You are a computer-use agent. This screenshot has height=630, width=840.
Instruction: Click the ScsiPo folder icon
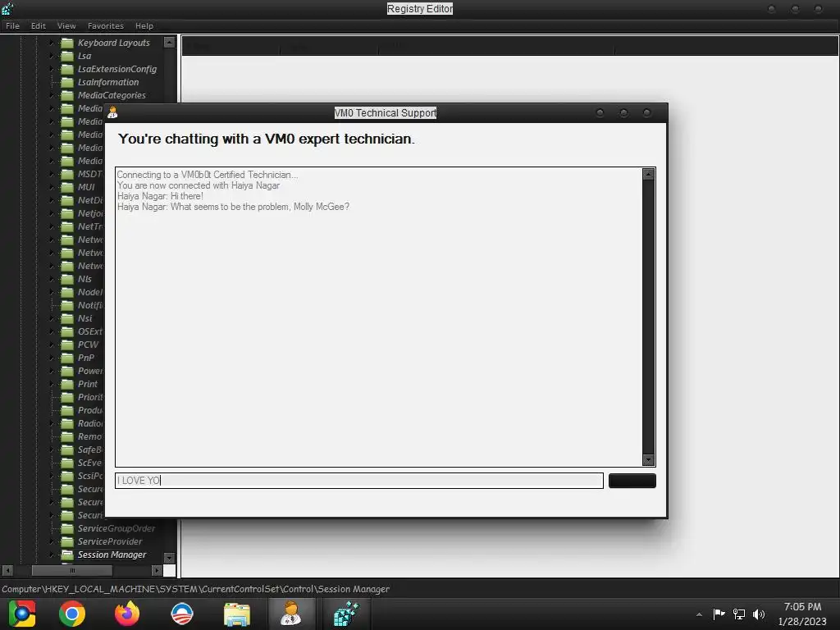[67, 476]
